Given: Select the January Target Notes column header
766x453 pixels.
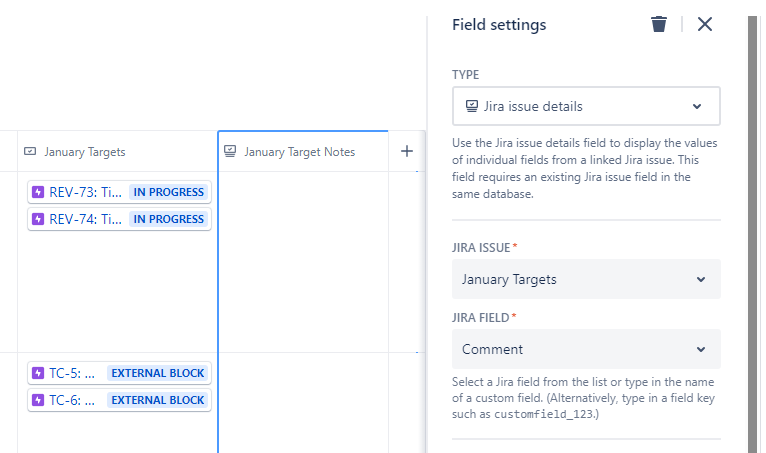Looking at the screenshot, I should click(303, 151).
